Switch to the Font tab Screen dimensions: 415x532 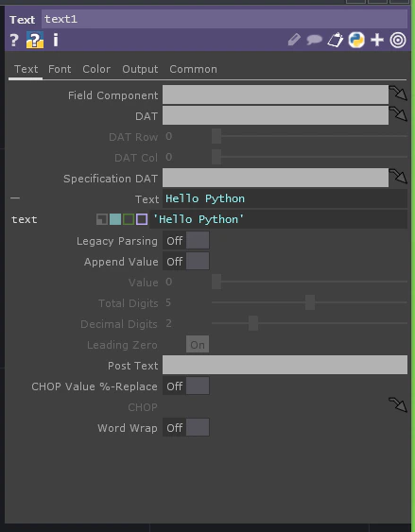click(x=60, y=69)
